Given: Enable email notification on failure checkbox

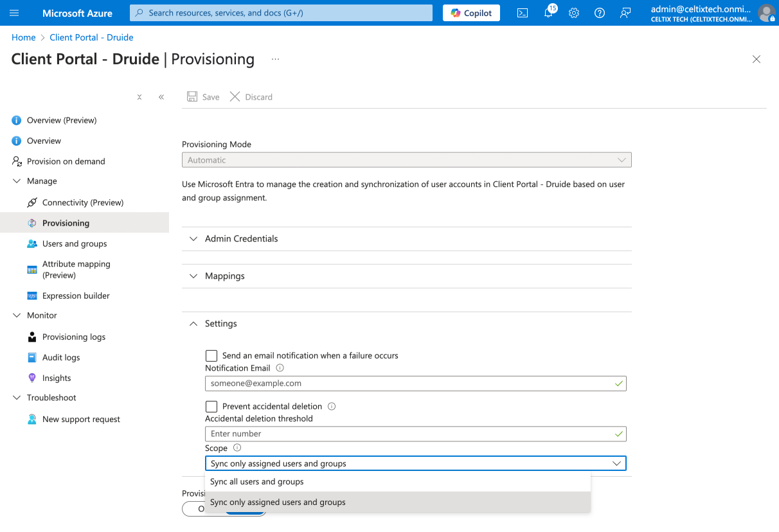Looking at the screenshot, I should [x=211, y=356].
